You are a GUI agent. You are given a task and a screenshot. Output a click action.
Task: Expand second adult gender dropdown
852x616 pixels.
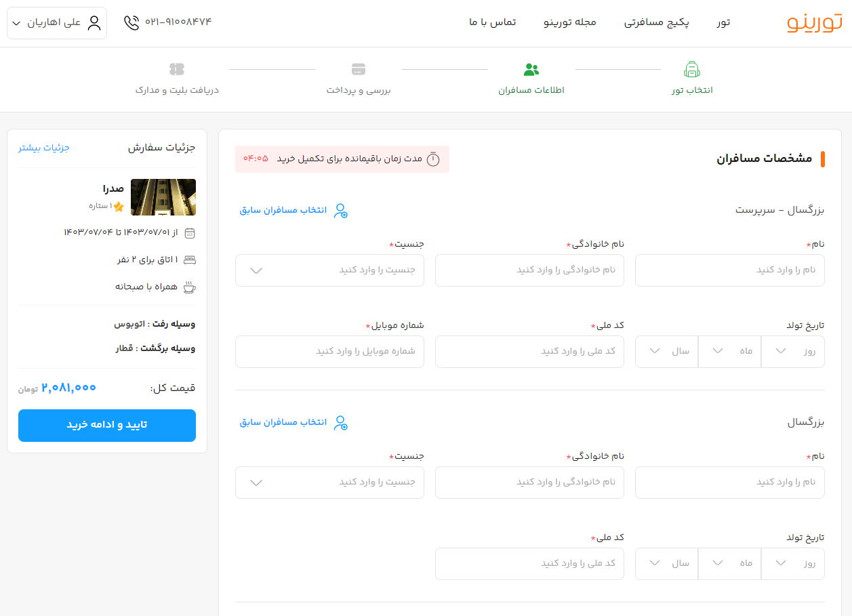coord(329,482)
